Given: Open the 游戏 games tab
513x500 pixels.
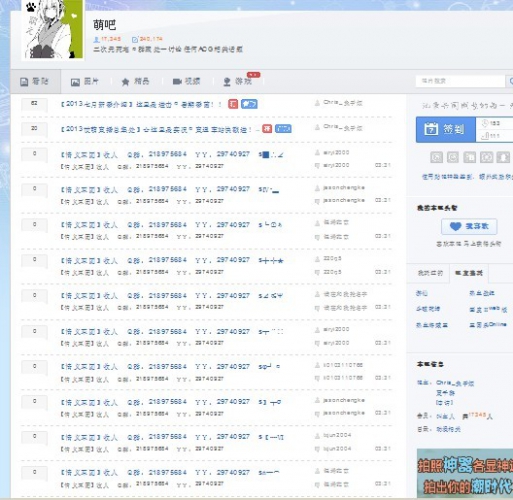Looking at the screenshot, I should [x=237, y=81].
